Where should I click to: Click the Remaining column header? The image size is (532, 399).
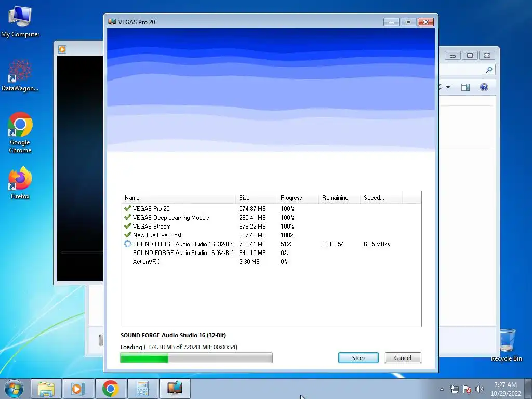(x=339, y=198)
